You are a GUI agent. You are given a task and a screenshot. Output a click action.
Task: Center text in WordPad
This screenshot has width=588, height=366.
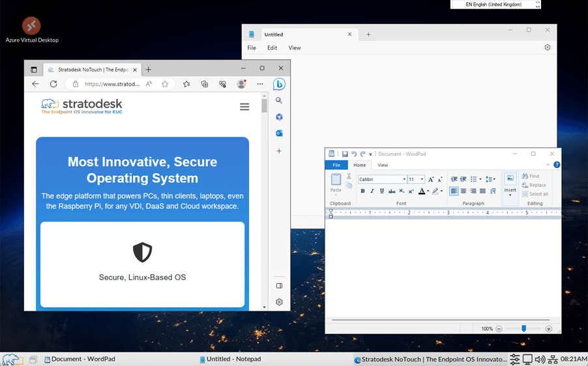click(463, 191)
